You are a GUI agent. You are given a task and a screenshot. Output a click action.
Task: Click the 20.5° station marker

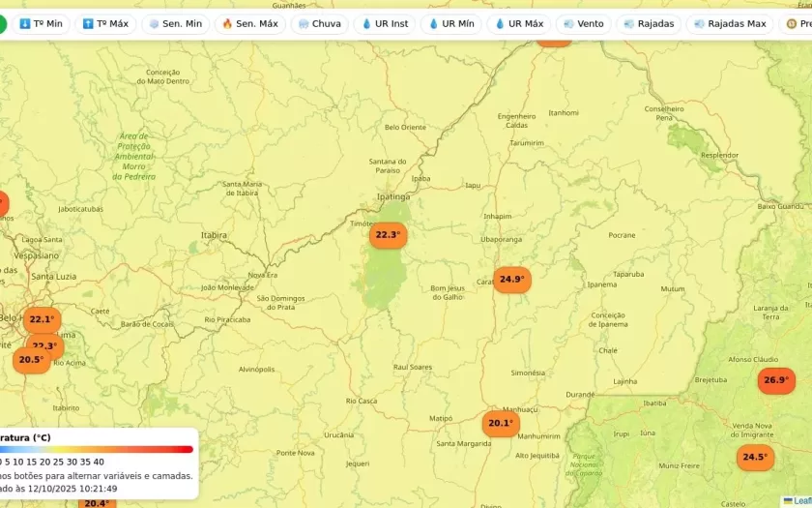(31, 360)
